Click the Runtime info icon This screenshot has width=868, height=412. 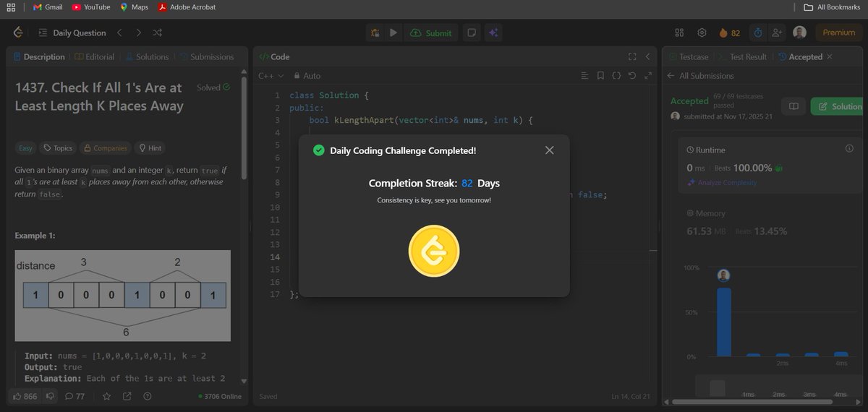pos(849,148)
